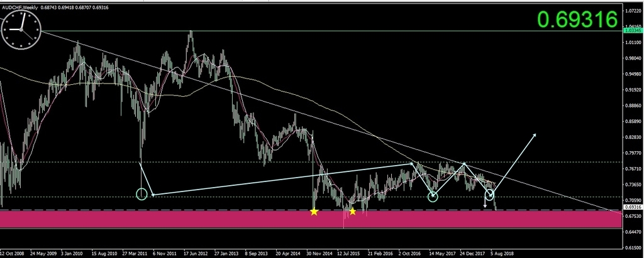Click the 0.91920 price scale label
The image size is (644, 258).
(633, 90)
